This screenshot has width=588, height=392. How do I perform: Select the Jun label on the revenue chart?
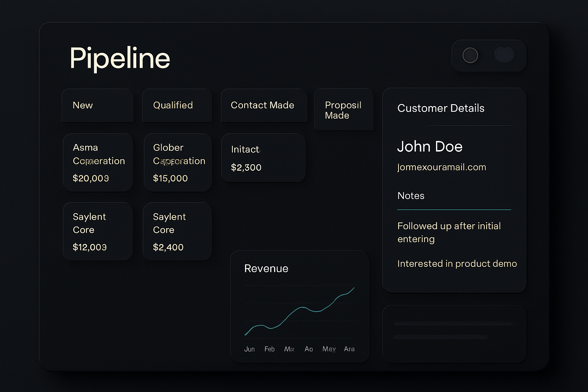click(250, 349)
